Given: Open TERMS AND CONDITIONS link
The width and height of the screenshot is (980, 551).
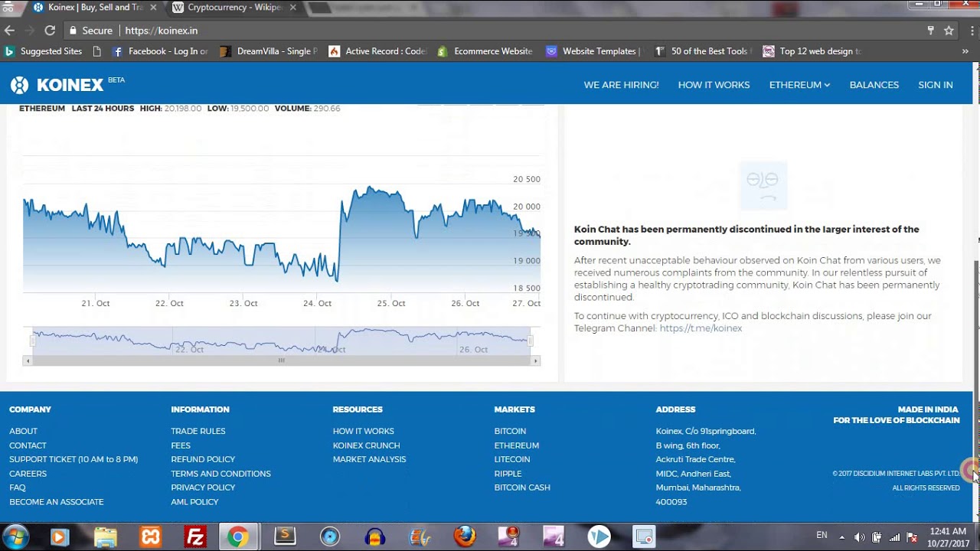Looking at the screenshot, I should pyautogui.click(x=220, y=474).
